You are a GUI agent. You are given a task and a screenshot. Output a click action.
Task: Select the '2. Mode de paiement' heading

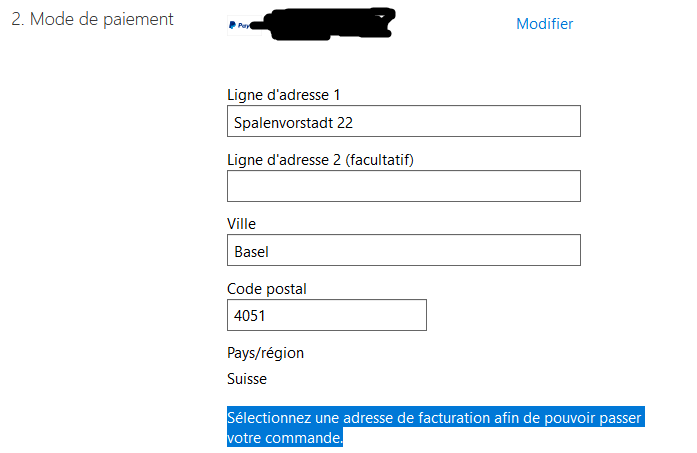coord(92,20)
